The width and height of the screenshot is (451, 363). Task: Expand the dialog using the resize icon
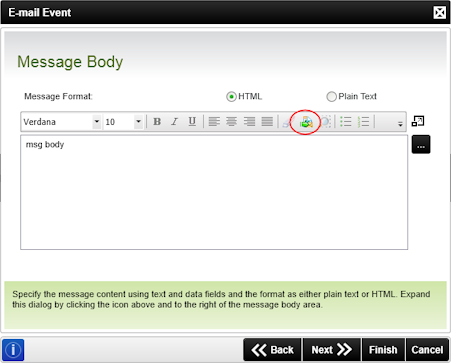[x=418, y=121]
